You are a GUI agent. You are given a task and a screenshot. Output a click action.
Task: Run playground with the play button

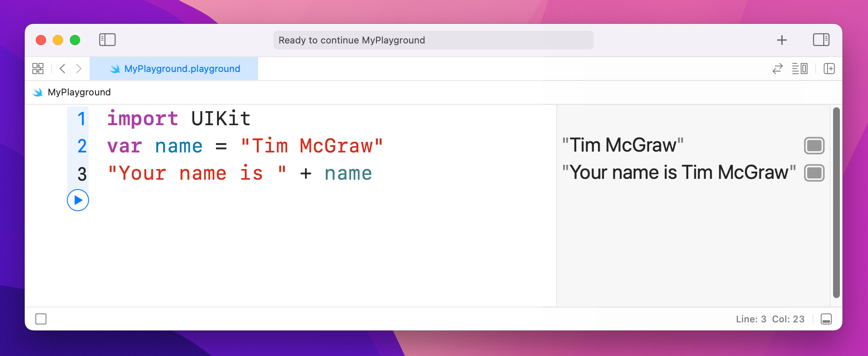(x=78, y=200)
